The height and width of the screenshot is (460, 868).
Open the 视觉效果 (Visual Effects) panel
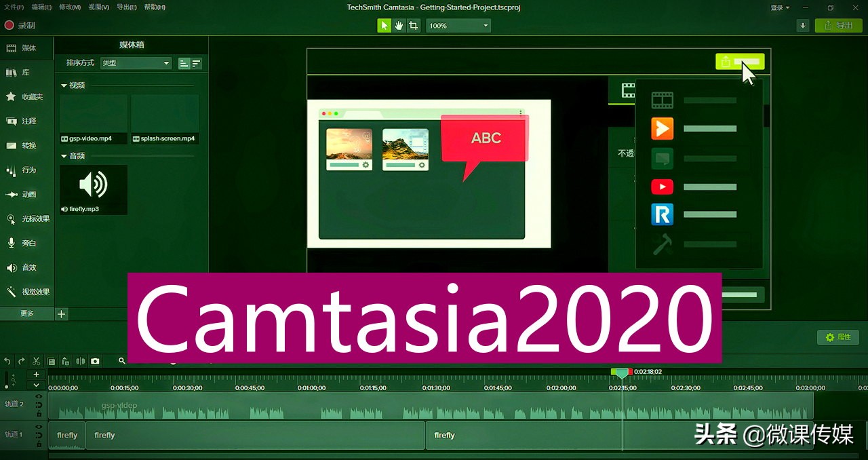[x=27, y=292]
